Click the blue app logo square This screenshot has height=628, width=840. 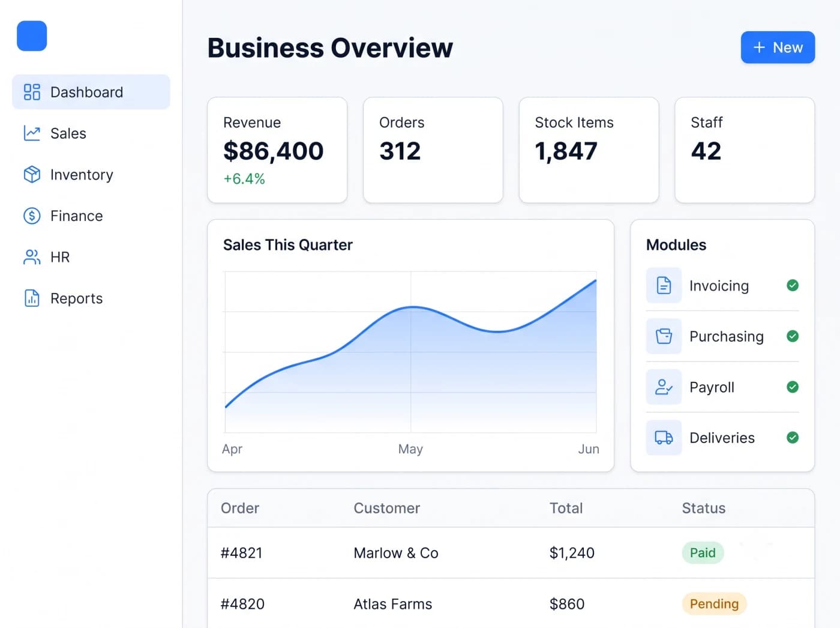[32, 36]
